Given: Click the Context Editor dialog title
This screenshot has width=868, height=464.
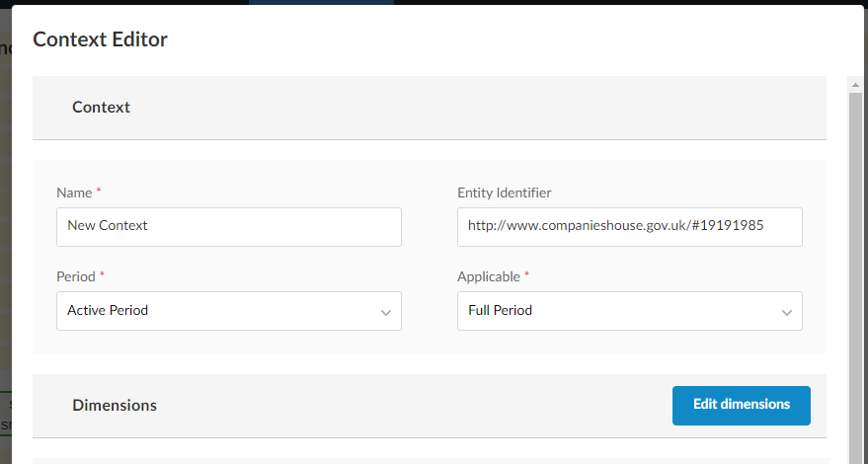Looking at the screenshot, I should [101, 39].
